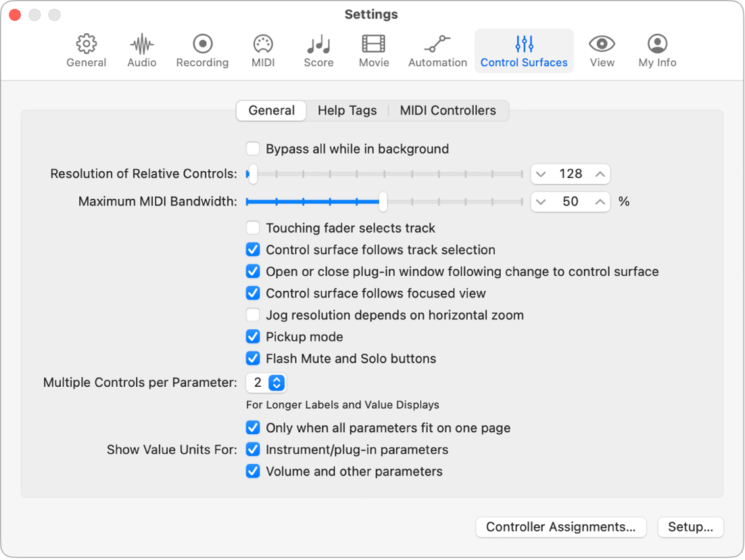
Task: Select the Audio settings icon
Action: tap(141, 50)
